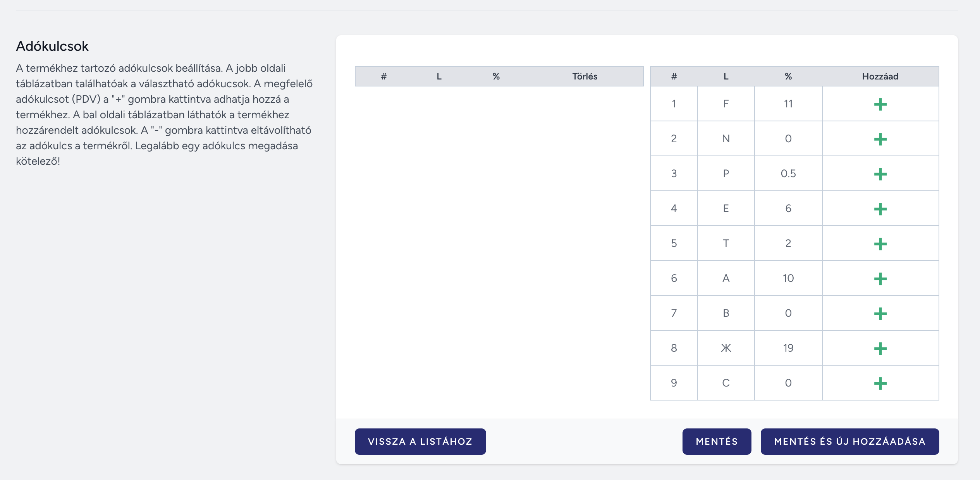980x480 pixels.
Task: Click the L header in right table
Action: 726,76
